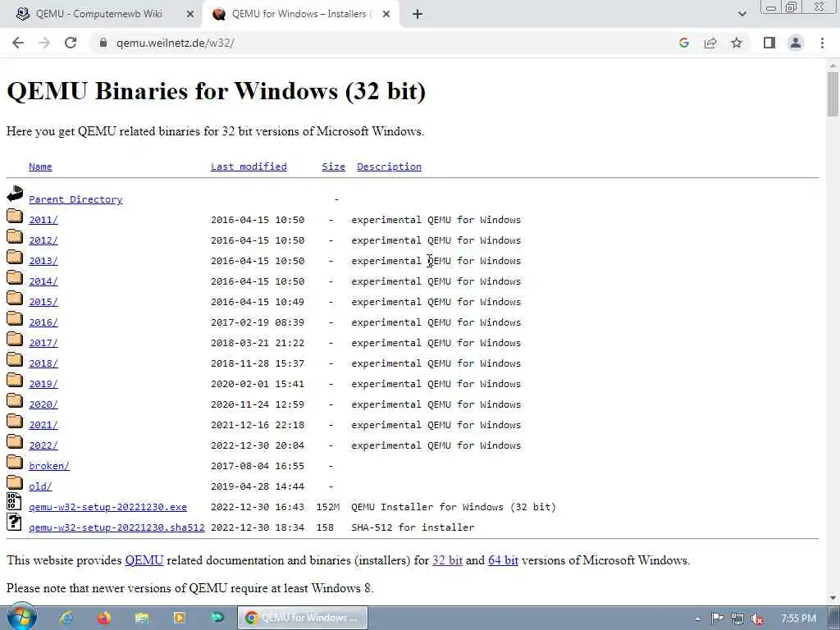Click the folder icon beside 2022/

tap(15, 441)
